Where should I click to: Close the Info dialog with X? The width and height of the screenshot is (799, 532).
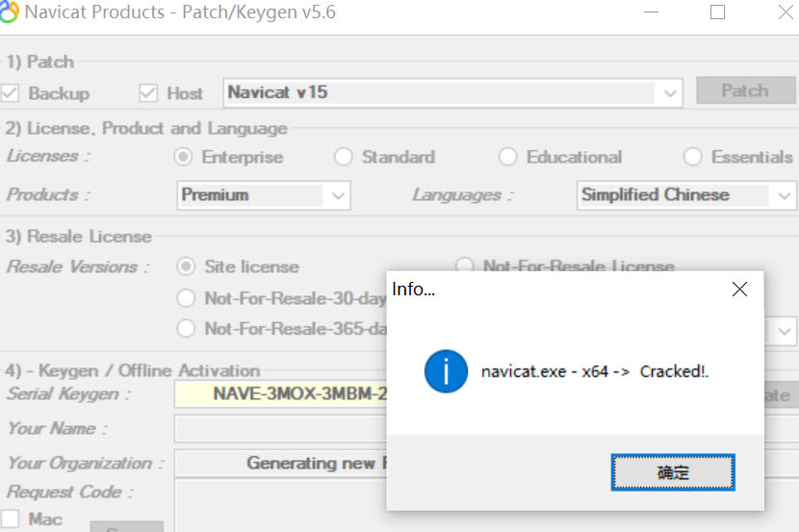click(x=739, y=290)
